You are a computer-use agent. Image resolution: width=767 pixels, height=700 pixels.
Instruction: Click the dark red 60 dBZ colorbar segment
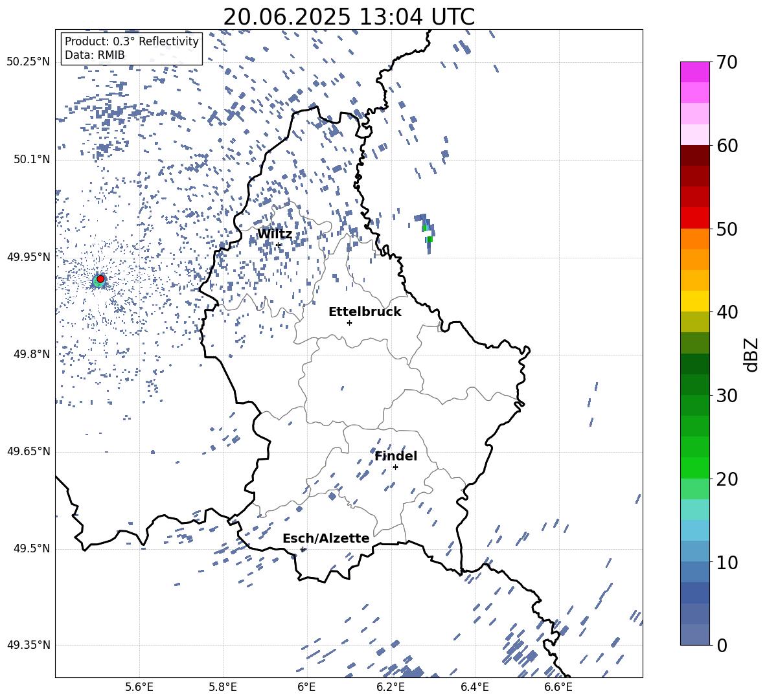coord(694,155)
